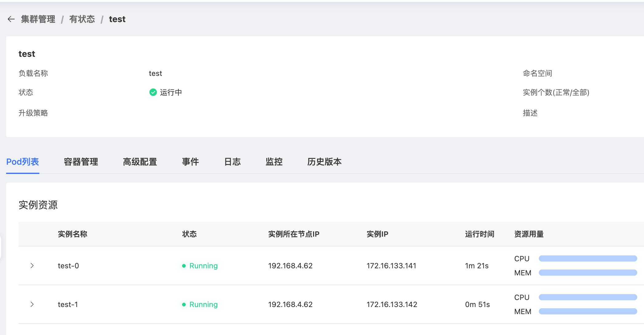This screenshot has width=644, height=335.
Task: Click the test-0 CPU usage bar
Action: [587, 258]
